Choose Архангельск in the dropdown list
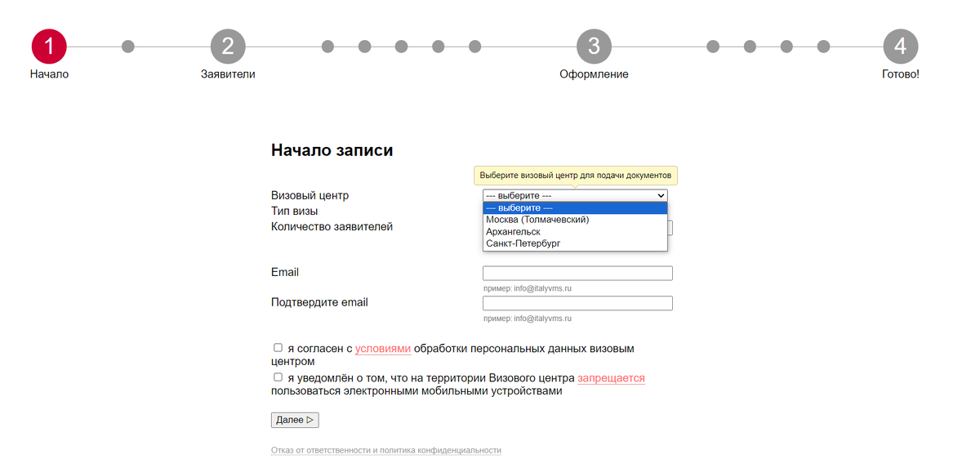 [575, 232]
